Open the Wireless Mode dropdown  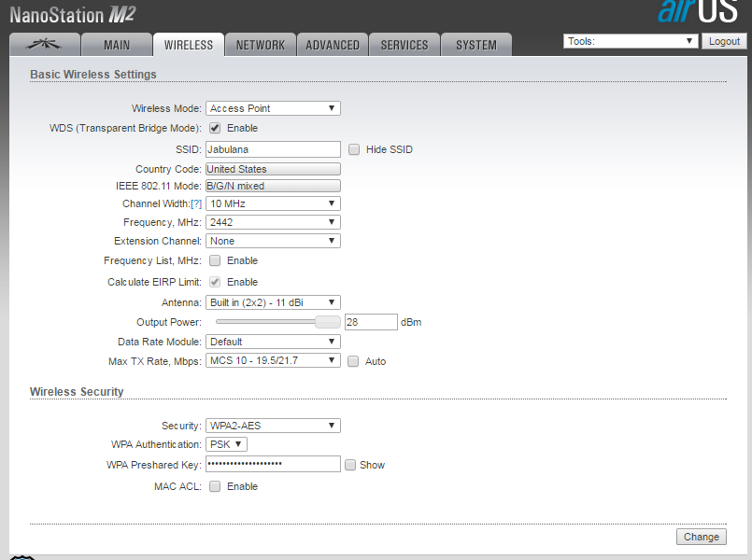pos(273,108)
